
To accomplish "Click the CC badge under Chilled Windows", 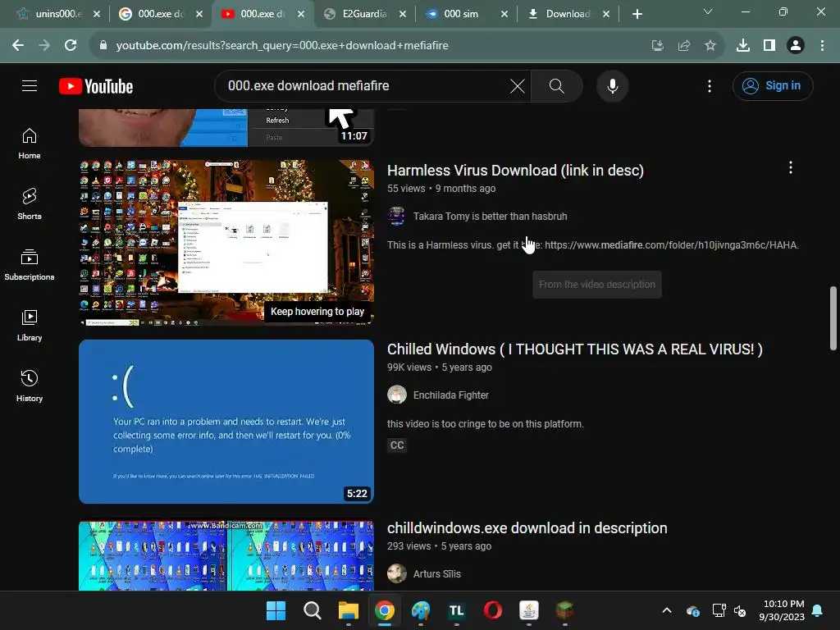I will click(x=397, y=445).
